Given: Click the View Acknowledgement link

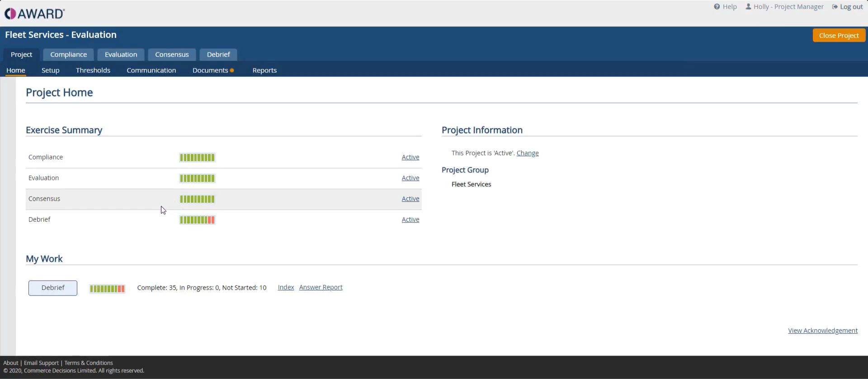Looking at the screenshot, I should 822,331.
